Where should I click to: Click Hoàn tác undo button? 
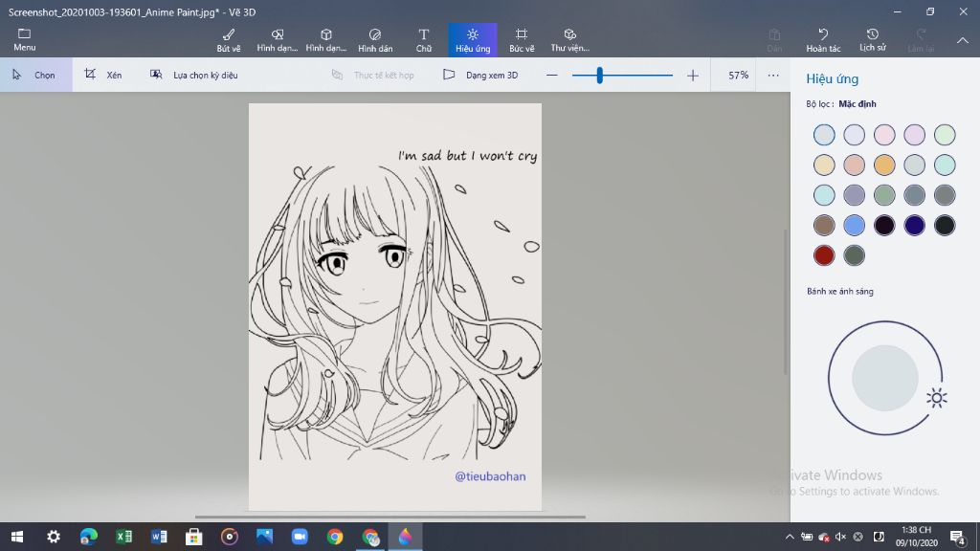coord(823,40)
